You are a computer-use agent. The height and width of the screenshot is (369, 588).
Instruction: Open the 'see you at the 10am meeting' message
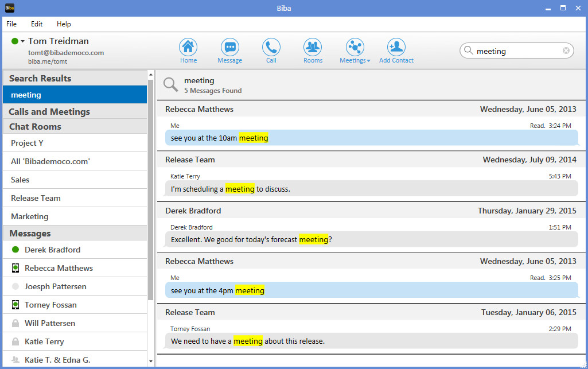[371, 138]
